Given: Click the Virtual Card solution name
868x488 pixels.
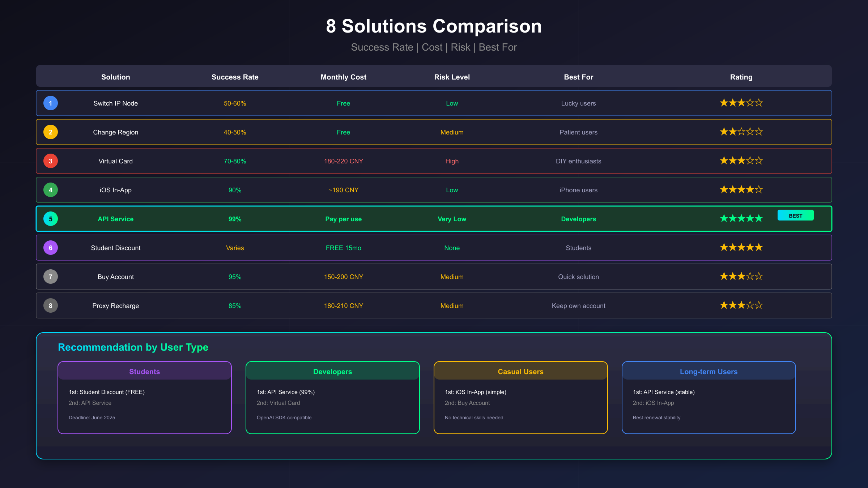Looking at the screenshot, I should click(x=115, y=161).
